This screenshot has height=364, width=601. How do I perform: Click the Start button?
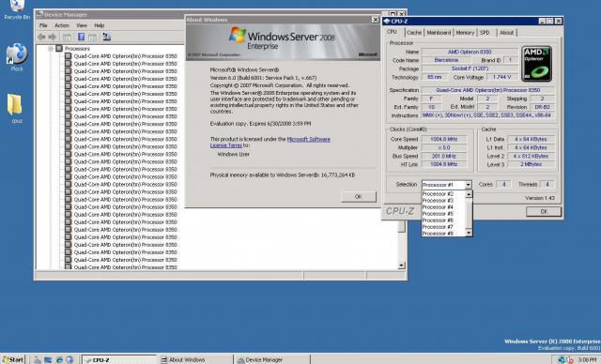tap(12, 360)
